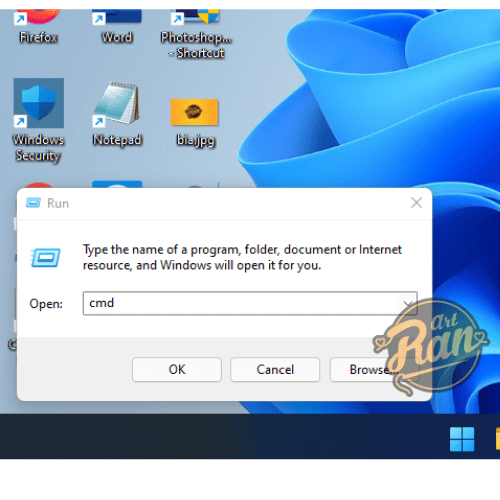Select the Notepad desktop icon

117,103
